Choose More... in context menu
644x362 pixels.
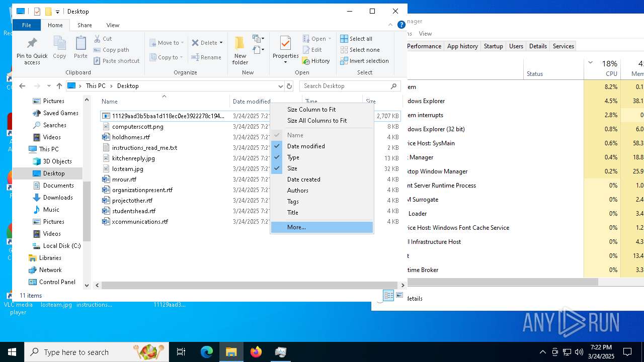322,227
